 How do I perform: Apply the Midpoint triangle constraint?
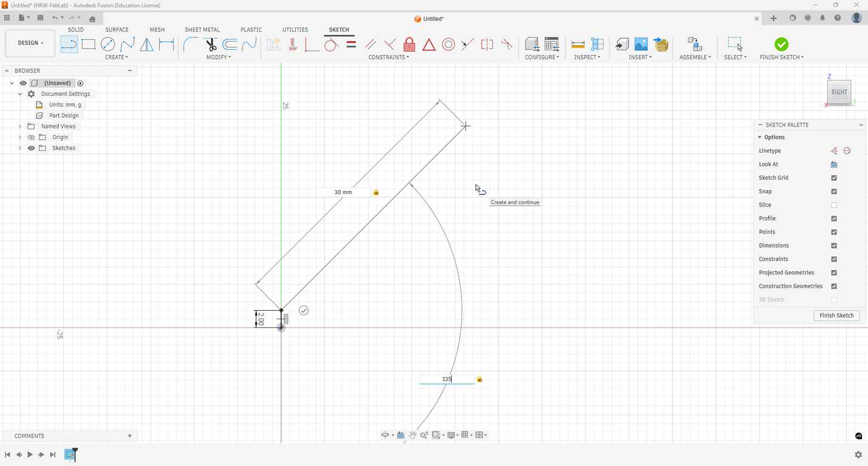pos(429,44)
